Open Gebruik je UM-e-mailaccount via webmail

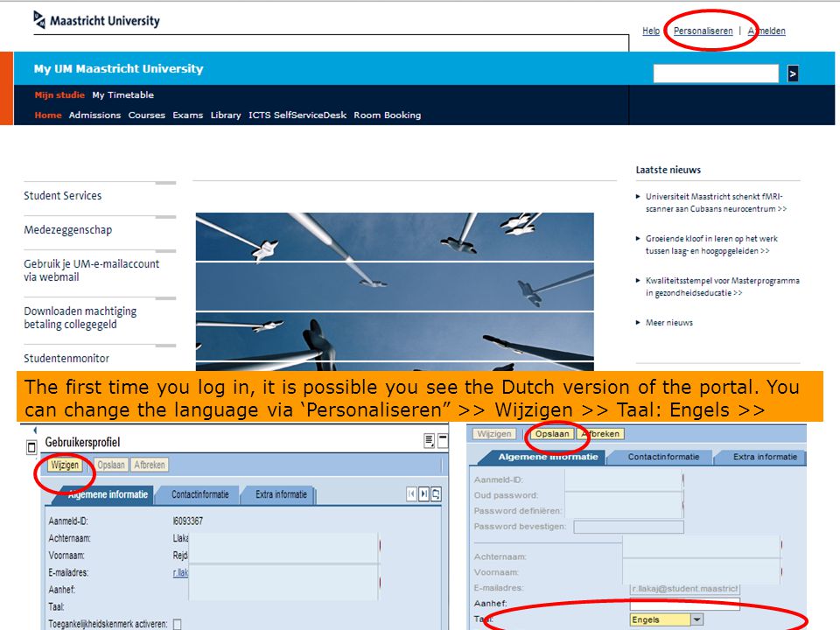point(92,270)
